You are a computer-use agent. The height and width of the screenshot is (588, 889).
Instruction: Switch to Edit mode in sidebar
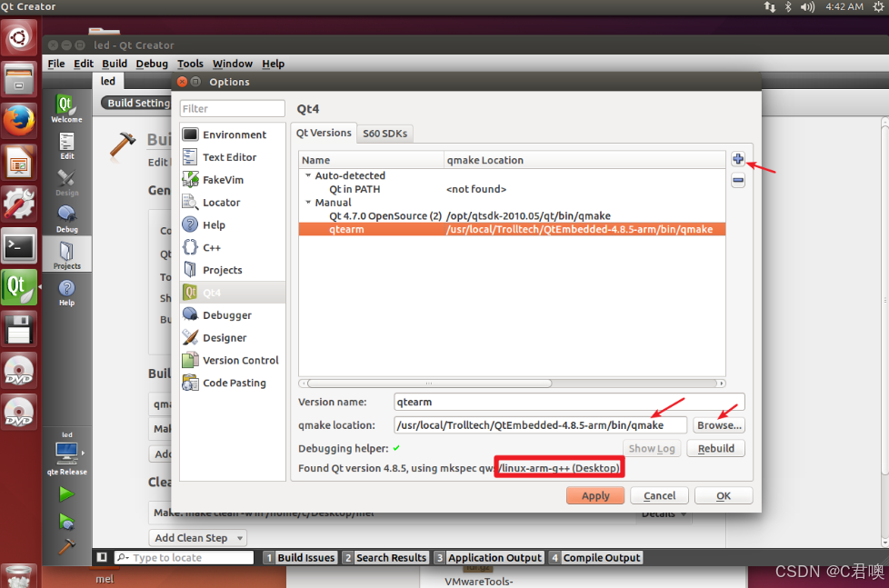tap(67, 145)
